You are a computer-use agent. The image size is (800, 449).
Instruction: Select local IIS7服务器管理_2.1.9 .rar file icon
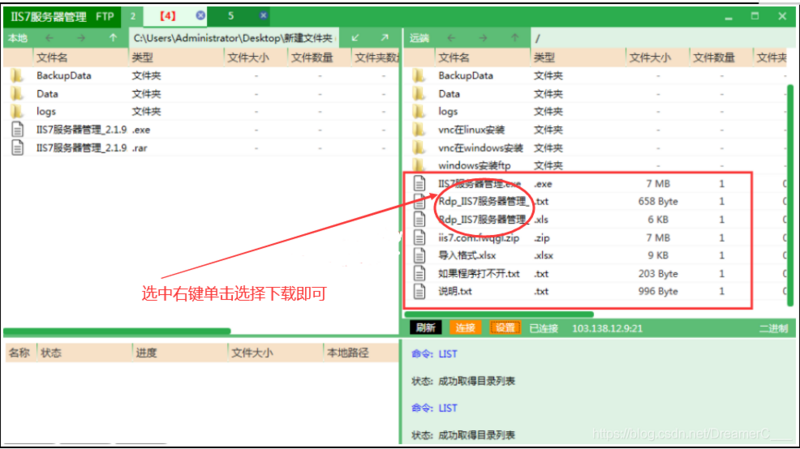point(17,148)
